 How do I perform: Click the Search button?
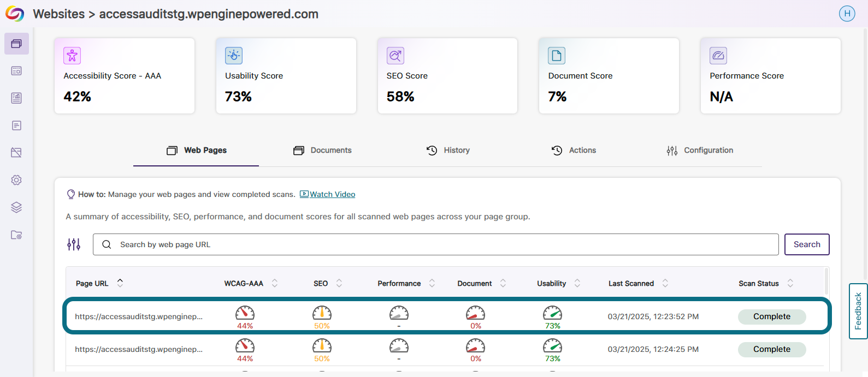click(807, 244)
